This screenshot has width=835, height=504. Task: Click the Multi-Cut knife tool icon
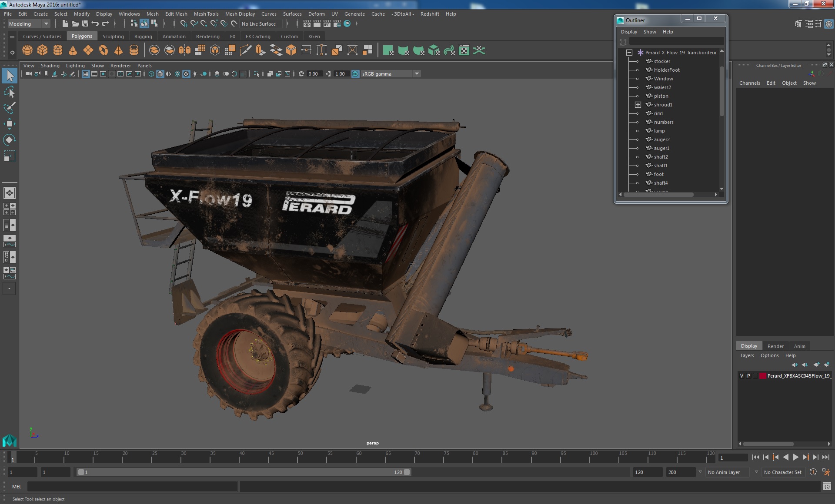(x=245, y=50)
